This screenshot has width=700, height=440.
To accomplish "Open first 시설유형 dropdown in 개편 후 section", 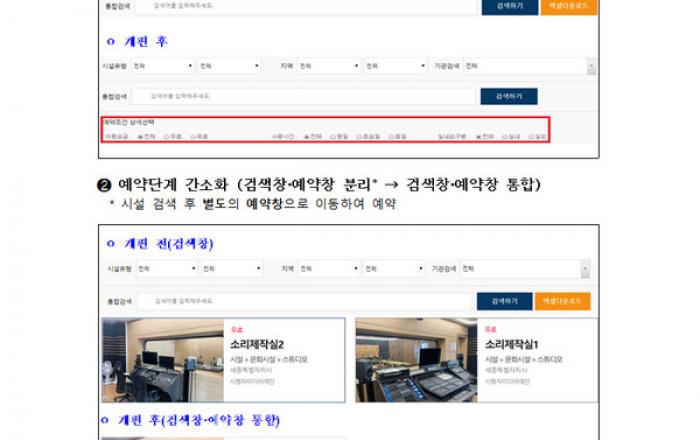I will point(163,66).
